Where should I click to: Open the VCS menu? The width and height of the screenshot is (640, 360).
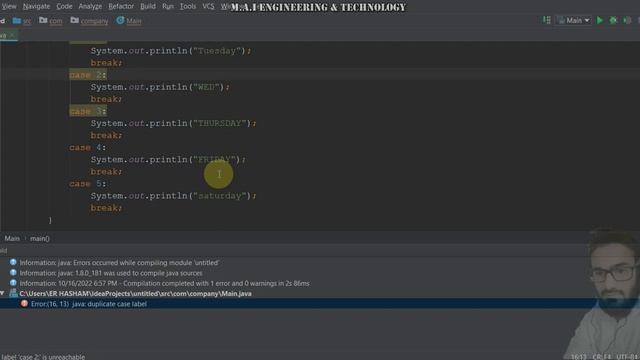tap(208, 6)
